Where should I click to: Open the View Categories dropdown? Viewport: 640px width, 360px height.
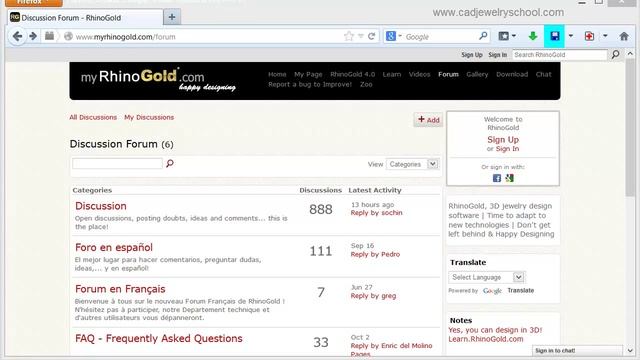pos(412,164)
